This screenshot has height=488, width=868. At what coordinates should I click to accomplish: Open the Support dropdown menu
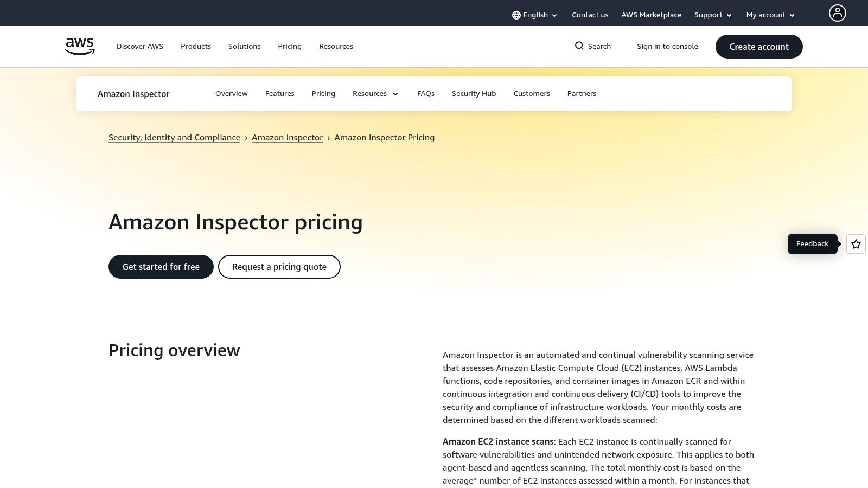click(x=712, y=15)
